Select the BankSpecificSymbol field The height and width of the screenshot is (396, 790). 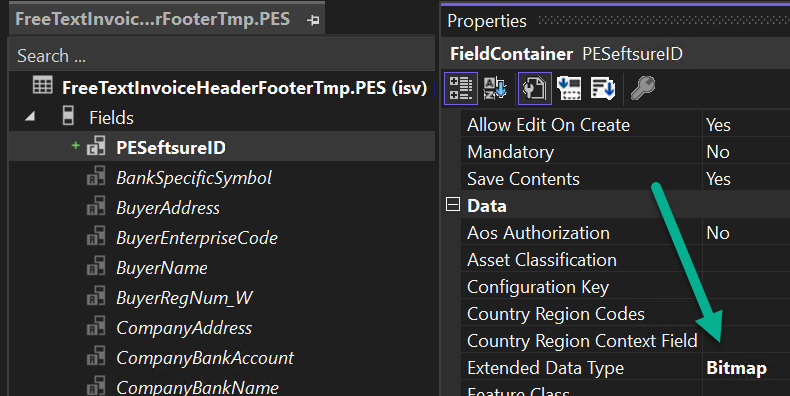[x=194, y=178]
